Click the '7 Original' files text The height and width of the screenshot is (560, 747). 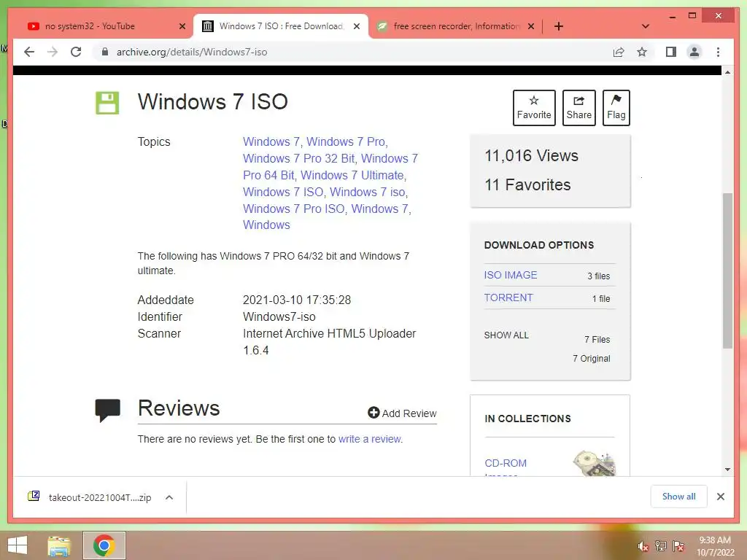(591, 359)
